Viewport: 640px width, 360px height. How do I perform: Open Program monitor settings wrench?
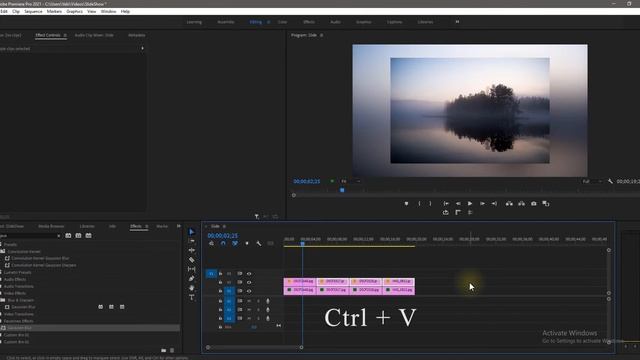[x=610, y=181]
